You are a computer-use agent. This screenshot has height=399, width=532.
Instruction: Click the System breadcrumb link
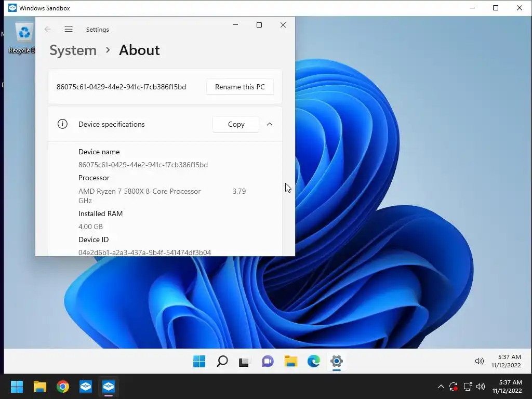(73, 50)
